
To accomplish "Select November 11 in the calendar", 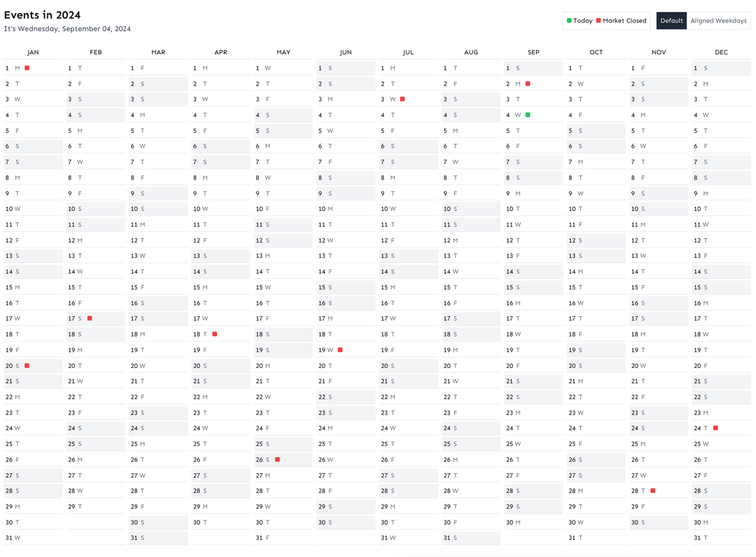I will coord(659,224).
